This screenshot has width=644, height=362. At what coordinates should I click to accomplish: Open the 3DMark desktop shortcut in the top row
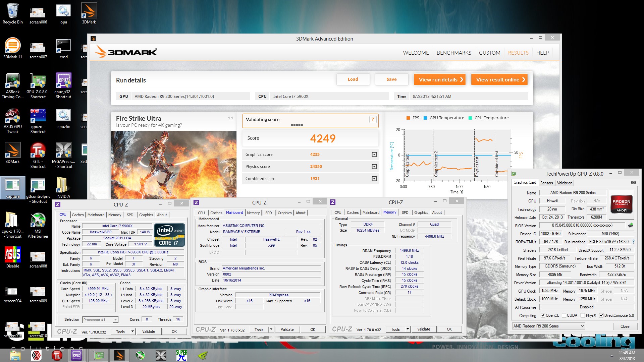[x=89, y=13]
